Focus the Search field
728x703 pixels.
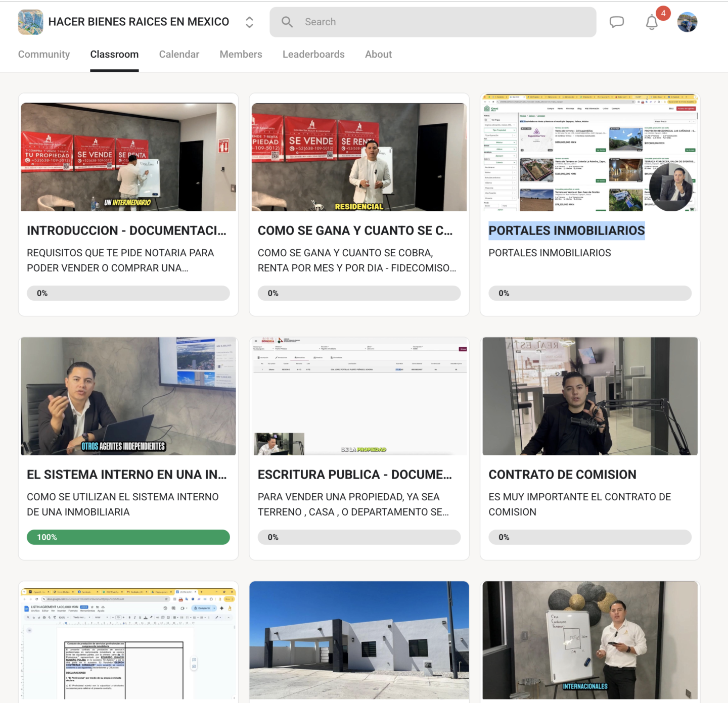pyautogui.click(x=433, y=22)
